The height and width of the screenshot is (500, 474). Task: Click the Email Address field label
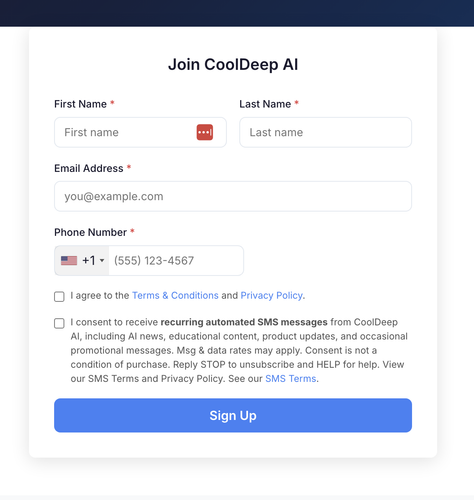[x=89, y=168]
